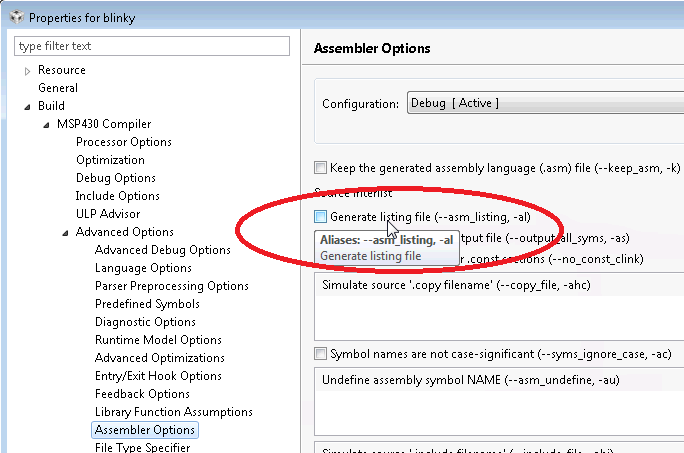Select Runtime Model Options
Viewport: 684px width, 453px height.
(x=158, y=340)
